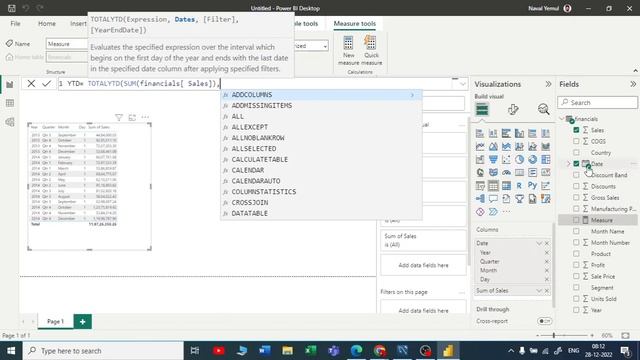Open the File menu
The image size is (640, 360).
click(16, 24)
